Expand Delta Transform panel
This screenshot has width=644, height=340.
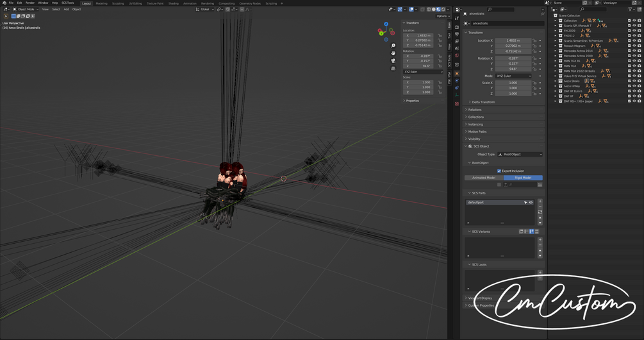click(x=483, y=102)
